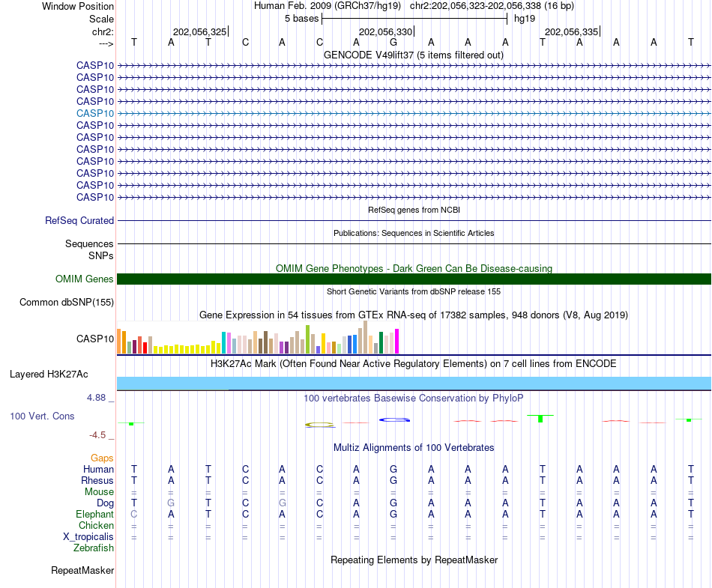Click the 5 bases scale text

pos(301,19)
